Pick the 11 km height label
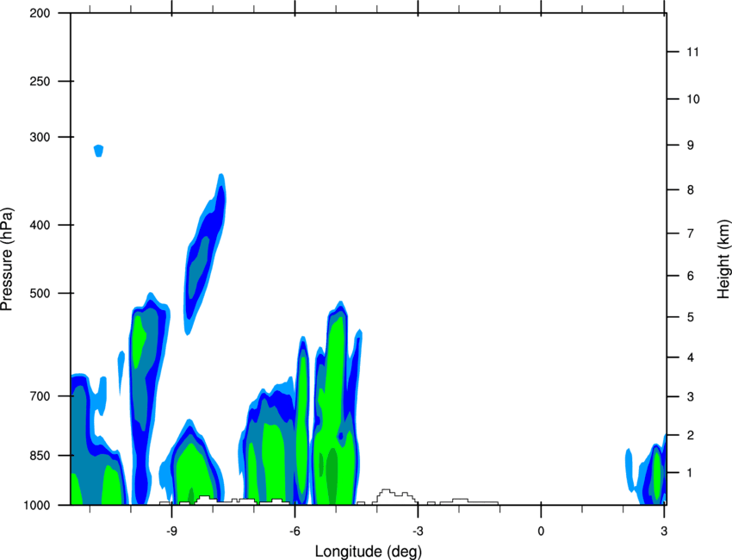 coord(692,52)
